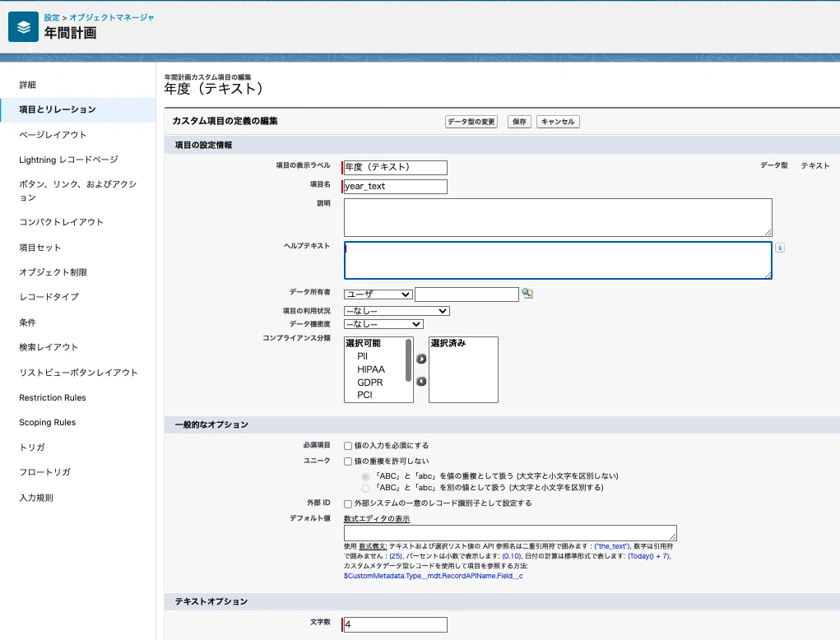Follow the 設定 breadcrumb link
840x640 pixels.
(52, 17)
